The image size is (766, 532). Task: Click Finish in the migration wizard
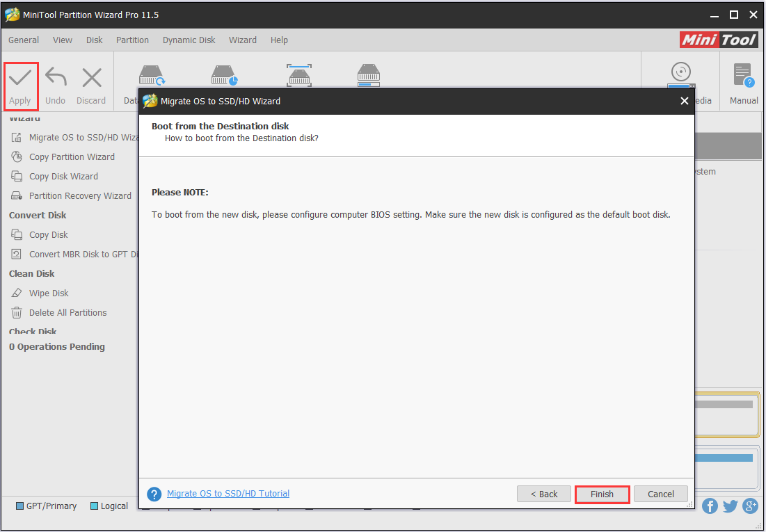pos(601,494)
